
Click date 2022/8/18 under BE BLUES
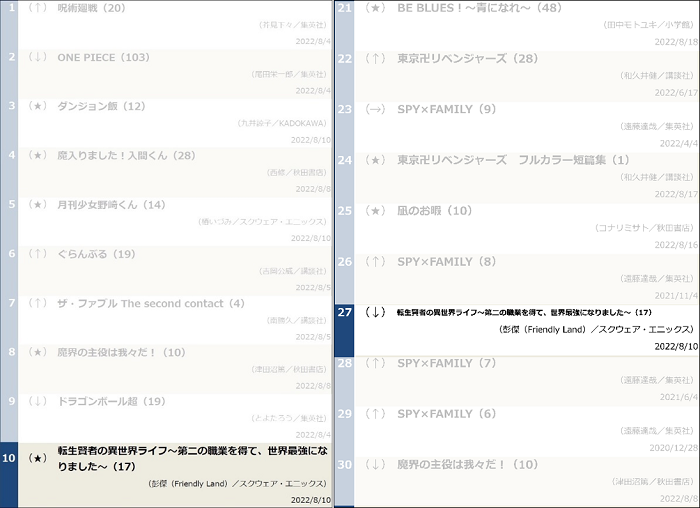[x=676, y=42]
